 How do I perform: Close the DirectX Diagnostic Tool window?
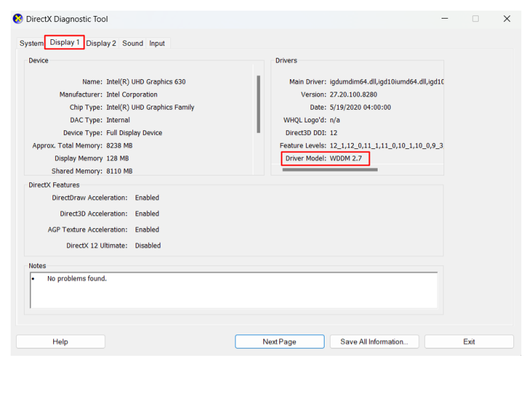tap(507, 19)
